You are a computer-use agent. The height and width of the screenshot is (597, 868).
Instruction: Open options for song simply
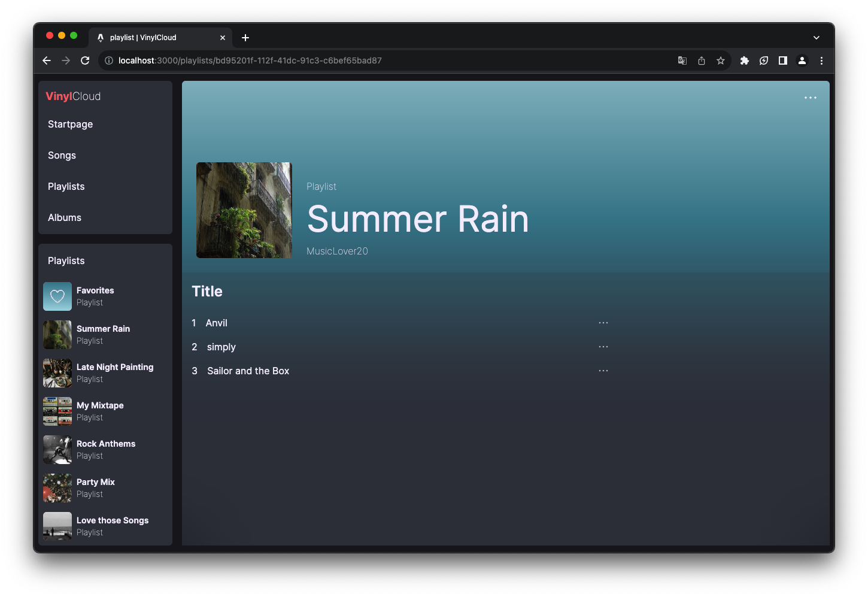pos(603,347)
